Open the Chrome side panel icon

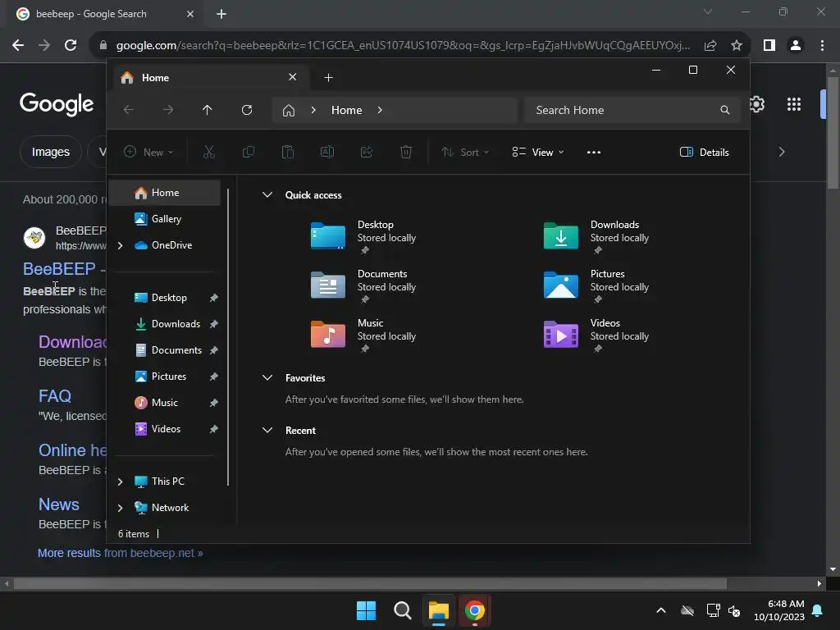pos(769,46)
